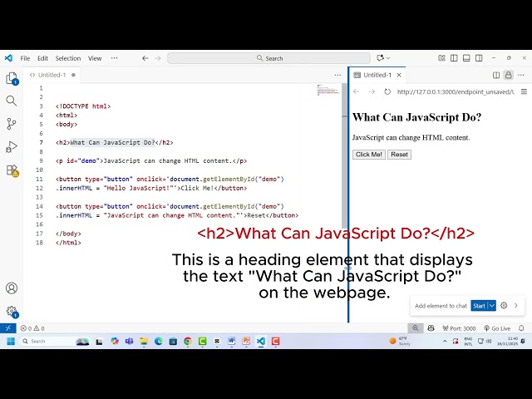Image resolution: width=532 pixels, height=399 pixels.
Task: Click the Reset button in preview
Action: pyautogui.click(x=399, y=155)
